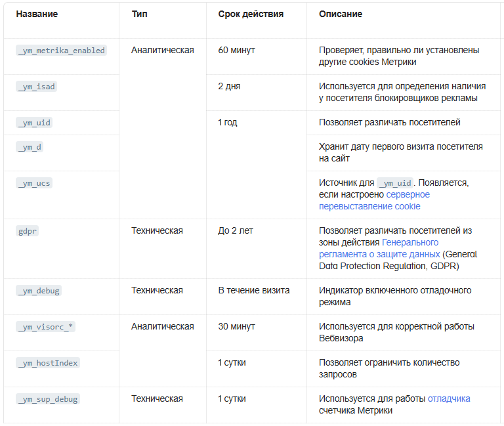Screen dimensions: 504x426
Task: Open the серверное перевыставление cookie link
Action: tap(374, 200)
